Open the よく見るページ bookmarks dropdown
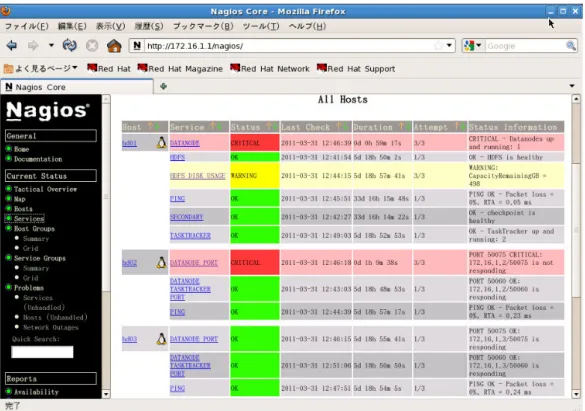 [x=41, y=68]
